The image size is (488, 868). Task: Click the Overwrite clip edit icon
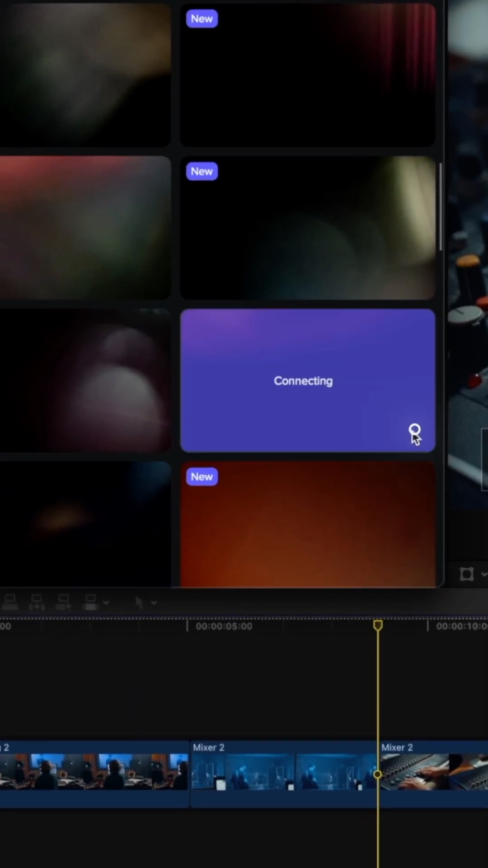pyautogui.click(x=91, y=602)
